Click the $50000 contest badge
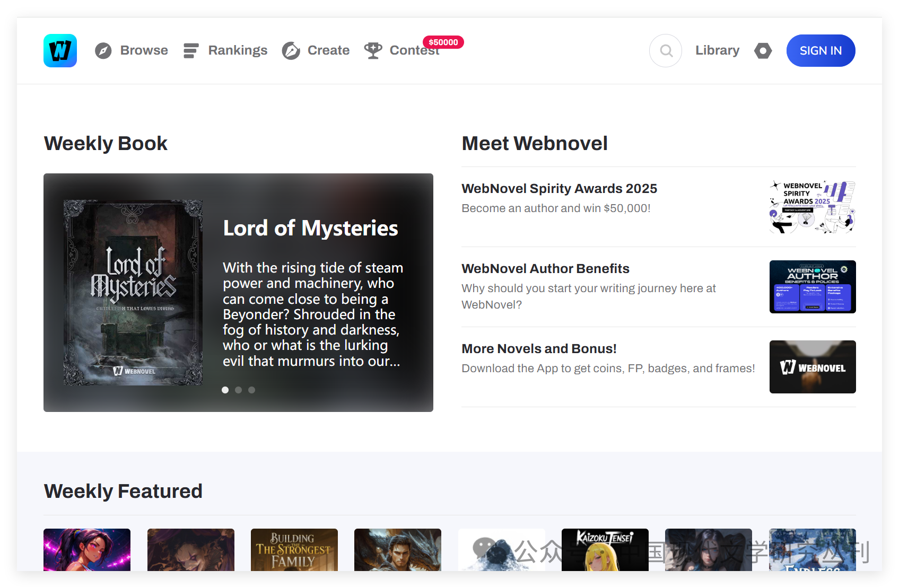 click(x=443, y=42)
